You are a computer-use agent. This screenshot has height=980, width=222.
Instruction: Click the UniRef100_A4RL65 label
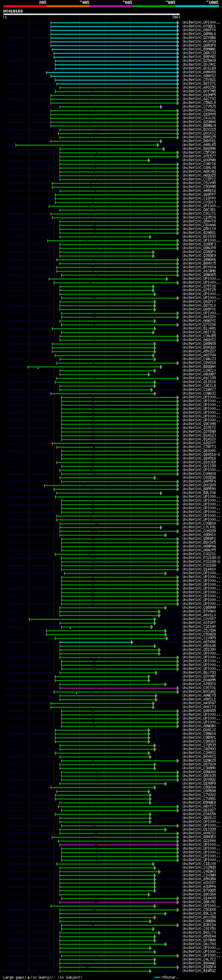pos(199,145)
